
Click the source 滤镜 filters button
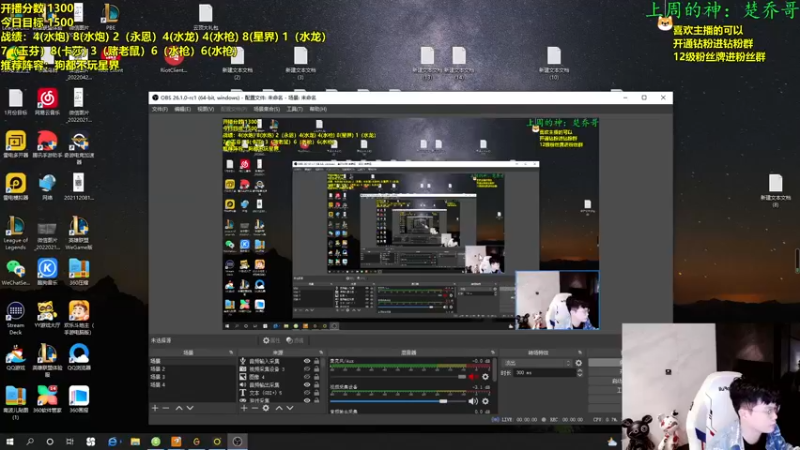coord(295,340)
